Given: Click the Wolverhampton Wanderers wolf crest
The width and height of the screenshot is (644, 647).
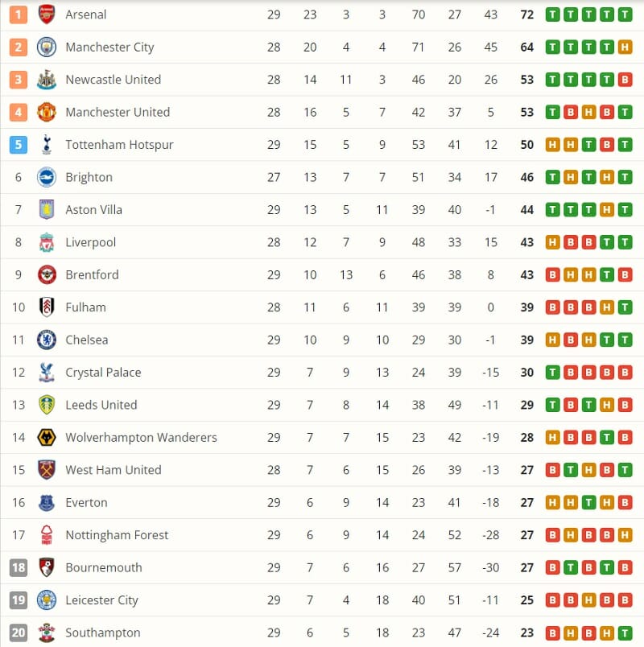Looking at the screenshot, I should coord(47,438).
